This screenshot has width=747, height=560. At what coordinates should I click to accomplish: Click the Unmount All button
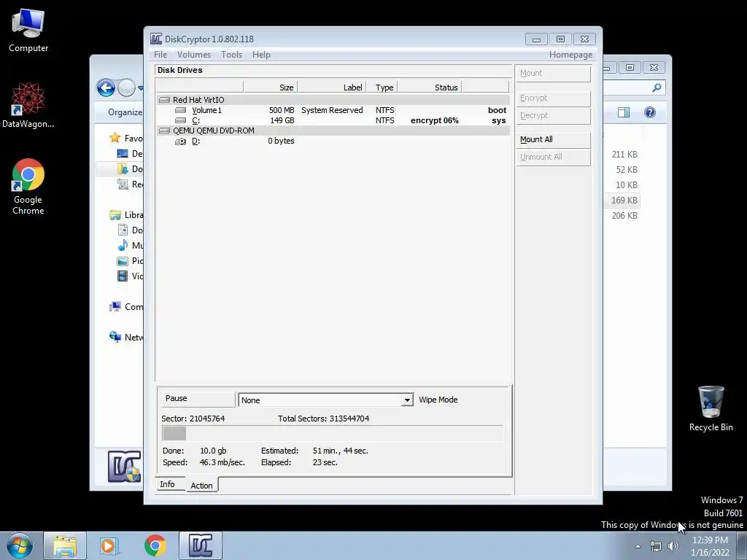553,157
